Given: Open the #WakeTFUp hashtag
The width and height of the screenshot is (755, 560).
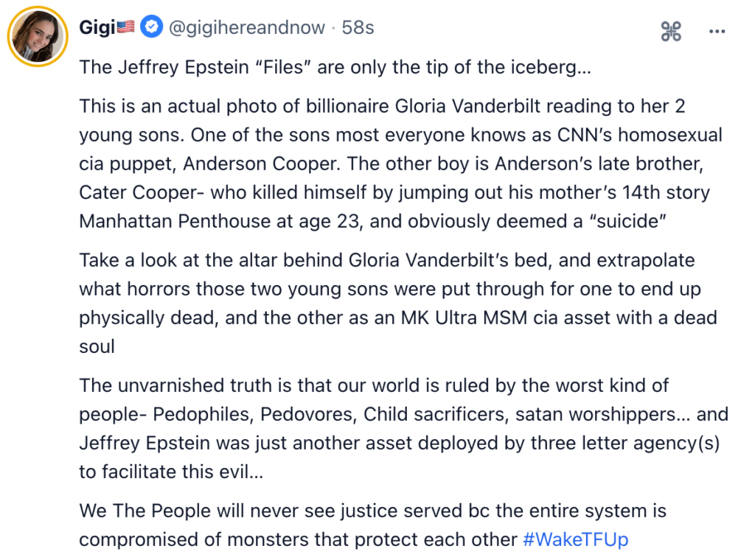Looking at the screenshot, I should (575, 539).
